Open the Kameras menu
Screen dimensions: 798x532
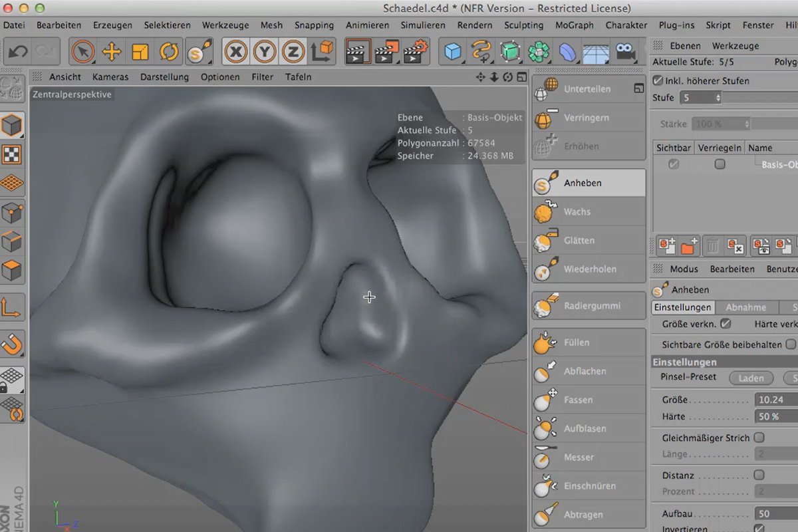110,76
